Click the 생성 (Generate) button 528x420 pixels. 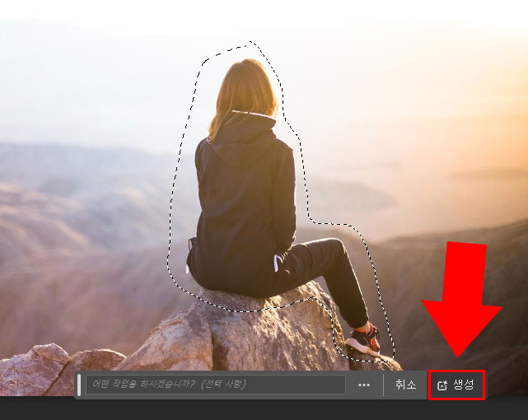(456, 385)
